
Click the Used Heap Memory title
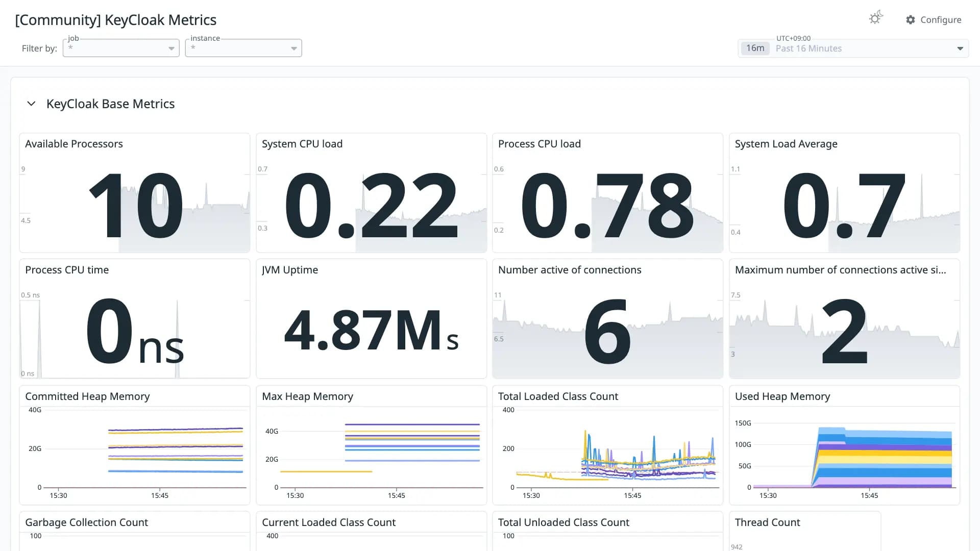(782, 396)
